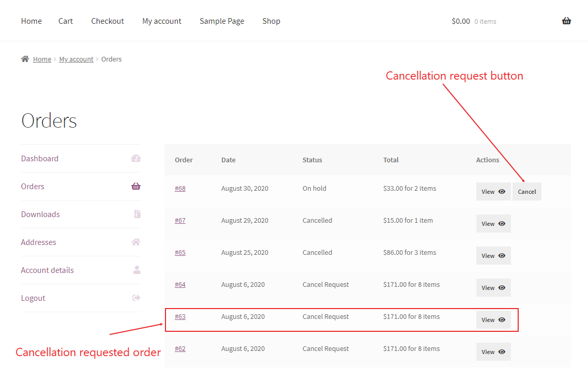Open order #67 link
Viewport: 588px width, 368px height.
[x=180, y=220]
